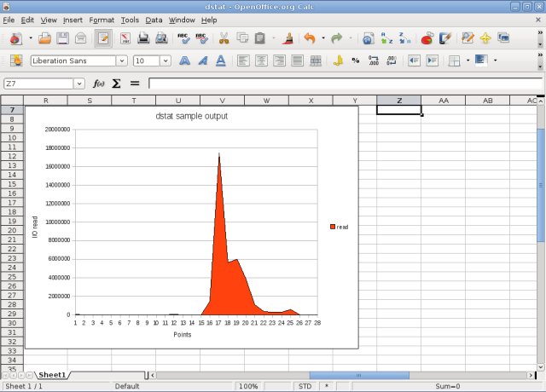This screenshot has height=392, width=546.
Task: Select the Format Paintbrush icon
Action: pyautogui.click(x=288, y=38)
